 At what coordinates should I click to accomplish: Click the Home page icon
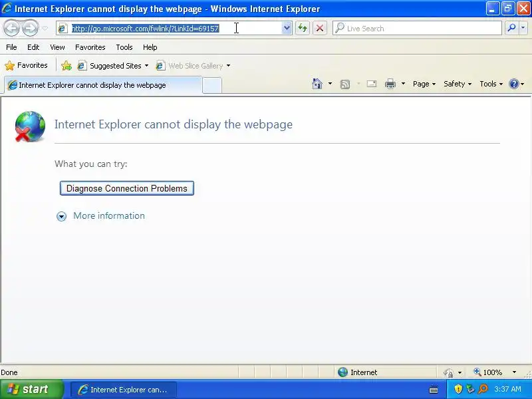pos(317,84)
